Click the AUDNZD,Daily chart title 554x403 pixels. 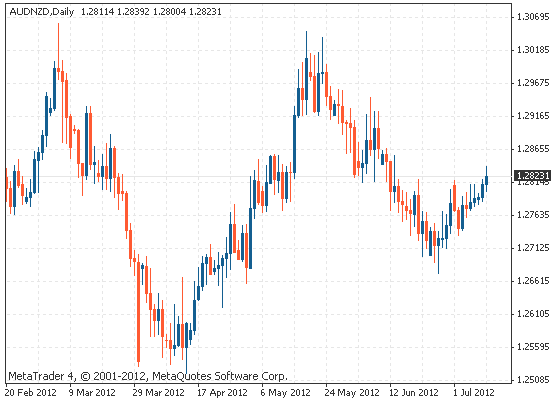(x=42, y=12)
